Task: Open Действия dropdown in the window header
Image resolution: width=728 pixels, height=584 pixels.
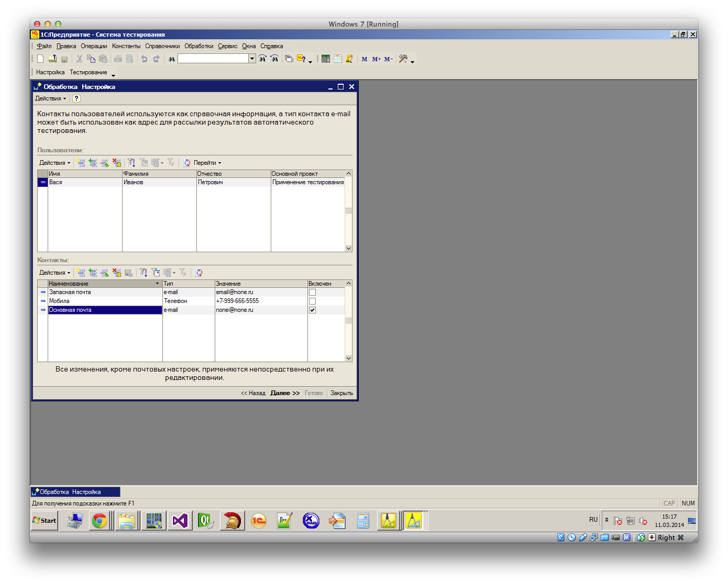Action: tap(51, 98)
